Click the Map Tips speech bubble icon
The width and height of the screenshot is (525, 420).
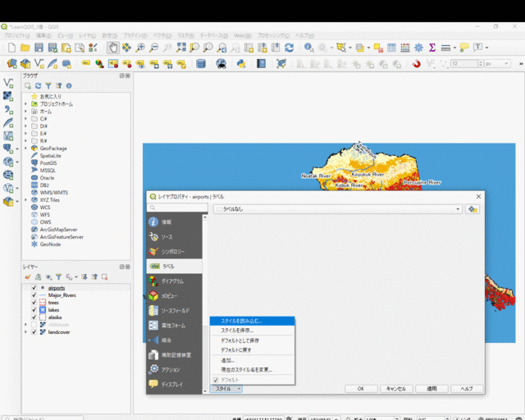[464, 48]
